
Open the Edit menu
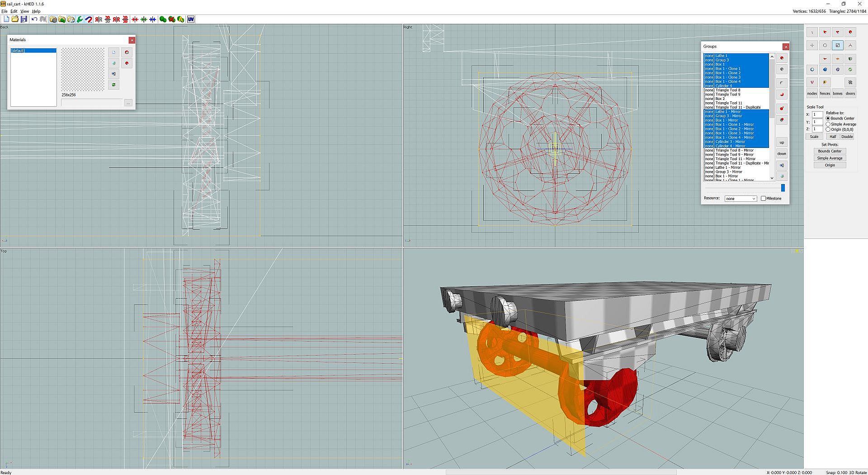click(x=14, y=11)
